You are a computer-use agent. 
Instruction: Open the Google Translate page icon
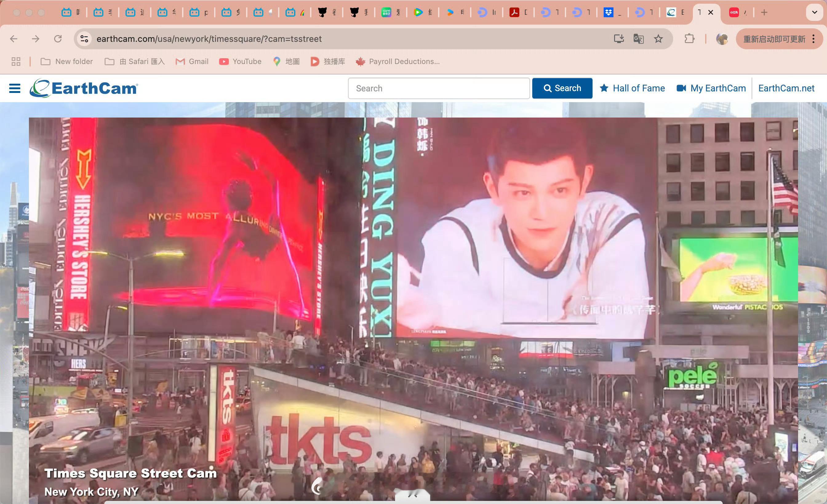click(638, 39)
